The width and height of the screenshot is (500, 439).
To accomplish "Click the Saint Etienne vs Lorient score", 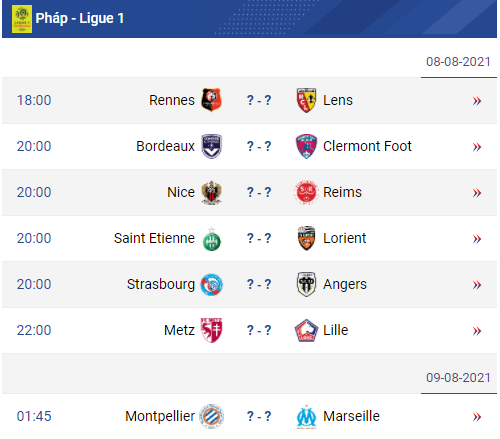I will click(x=259, y=238).
